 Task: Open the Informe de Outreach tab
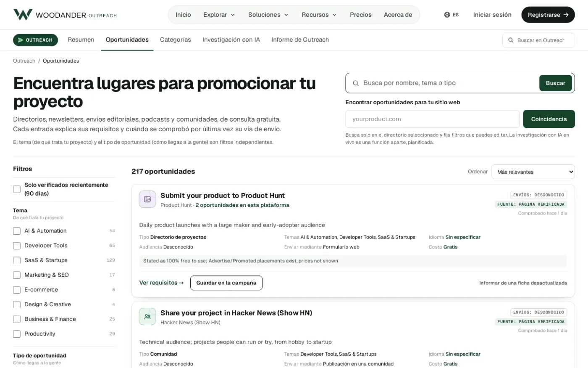click(300, 40)
